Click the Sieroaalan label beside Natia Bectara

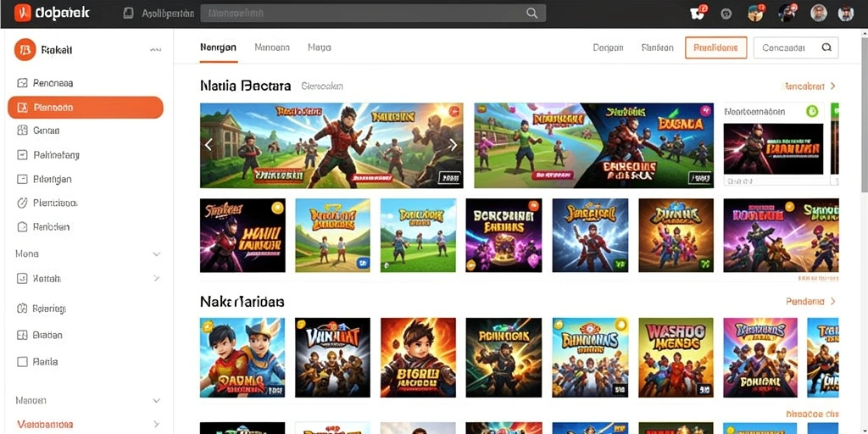pyautogui.click(x=321, y=86)
